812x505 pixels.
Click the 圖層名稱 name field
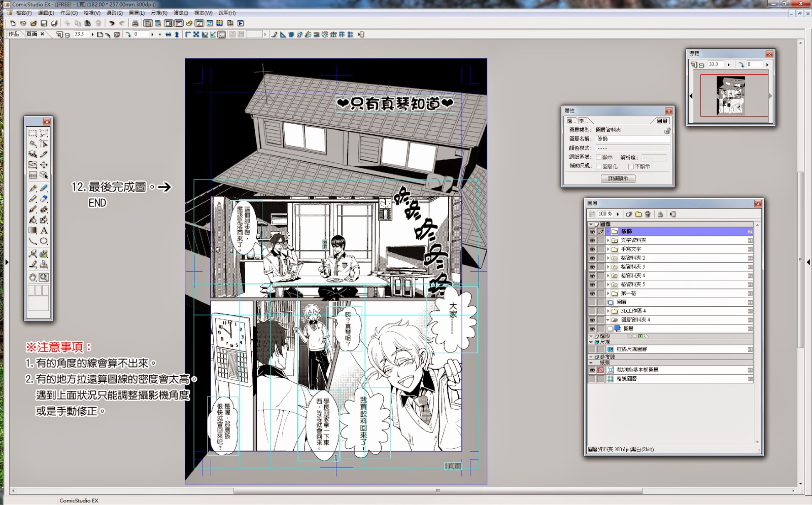coord(632,139)
